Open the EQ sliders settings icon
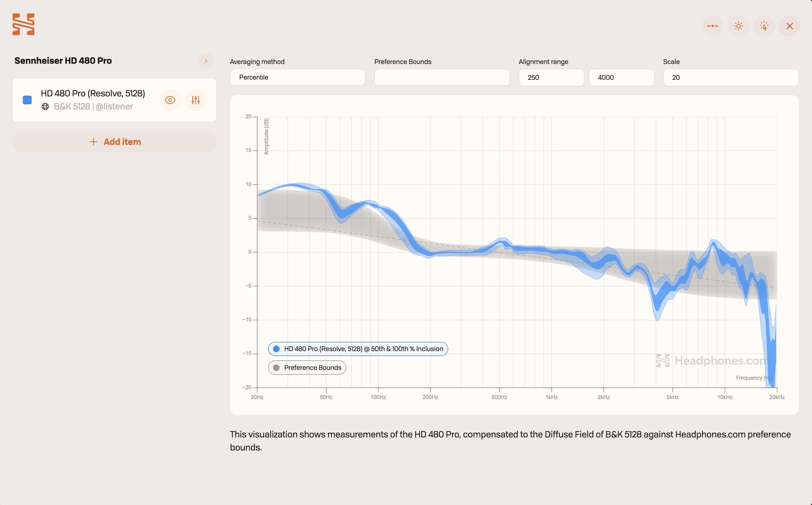This screenshot has height=505, width=812. [x=196, y=100]
